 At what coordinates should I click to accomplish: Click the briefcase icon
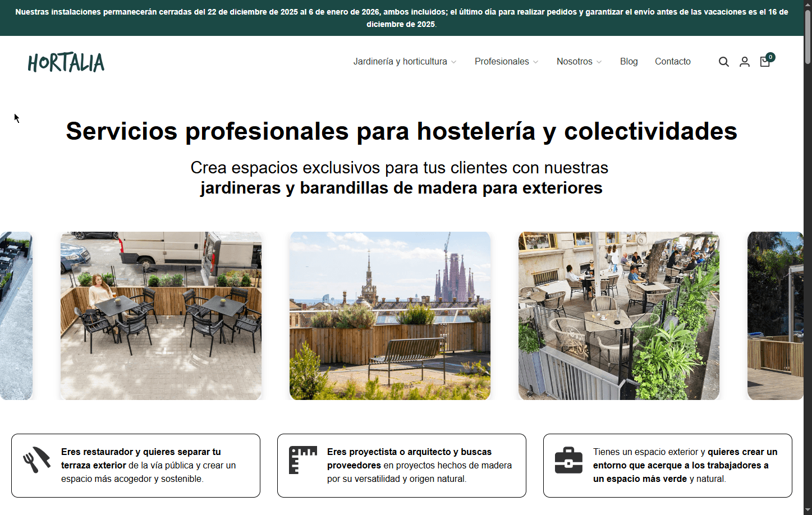coord(568,460)
